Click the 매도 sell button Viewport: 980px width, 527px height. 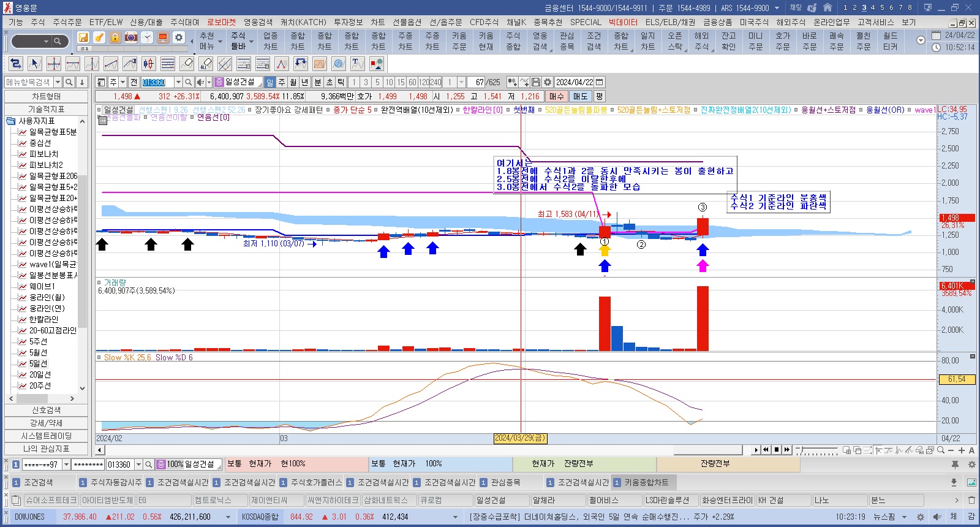(x=580, y=96)
